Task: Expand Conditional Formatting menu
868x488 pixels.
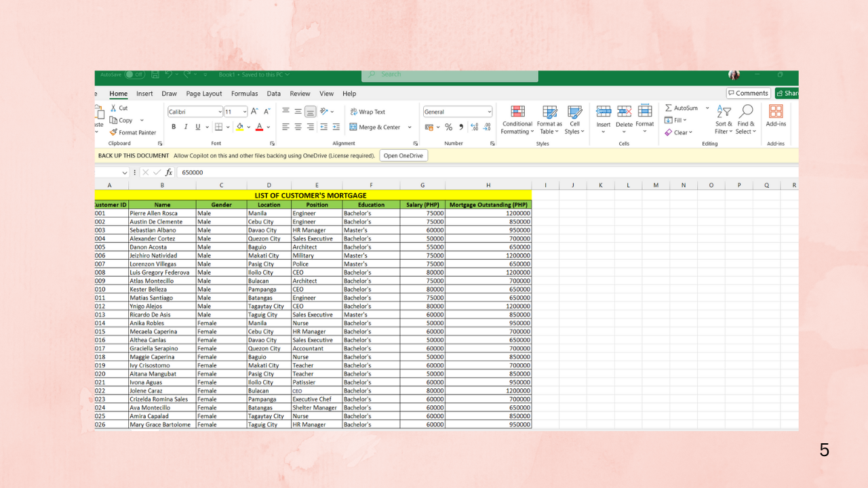Action: tap(517, 119)
